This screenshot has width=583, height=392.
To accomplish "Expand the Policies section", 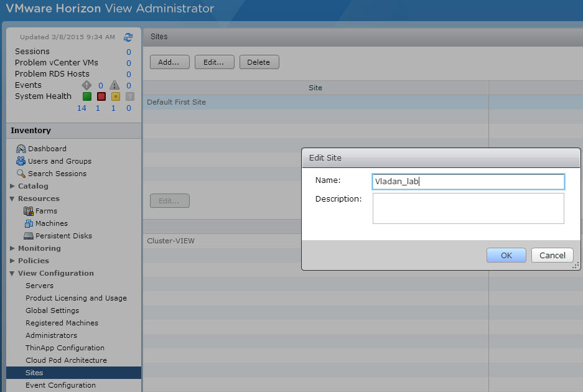I will [x=12, y=261].
